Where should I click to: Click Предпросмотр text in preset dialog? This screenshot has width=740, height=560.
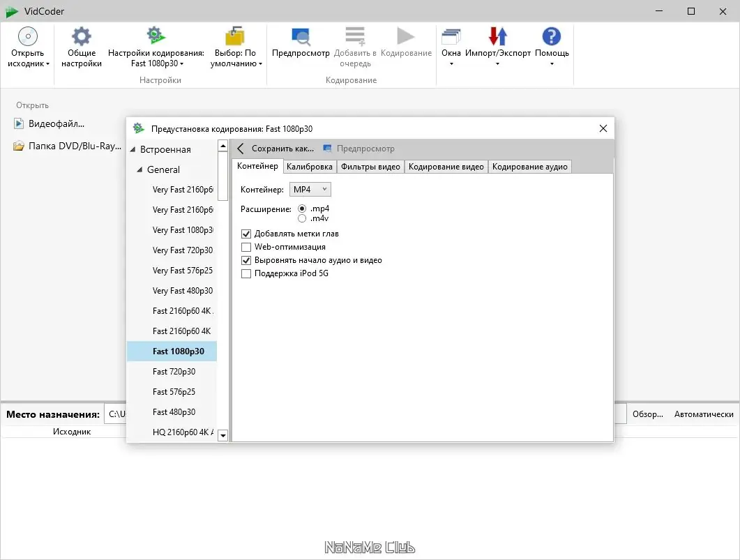(x=365, y=149)
